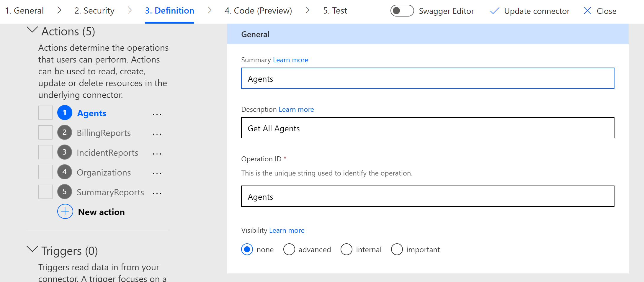Click into the Operation ID text field
Screen dimensions: 644x282
(427, 196)
